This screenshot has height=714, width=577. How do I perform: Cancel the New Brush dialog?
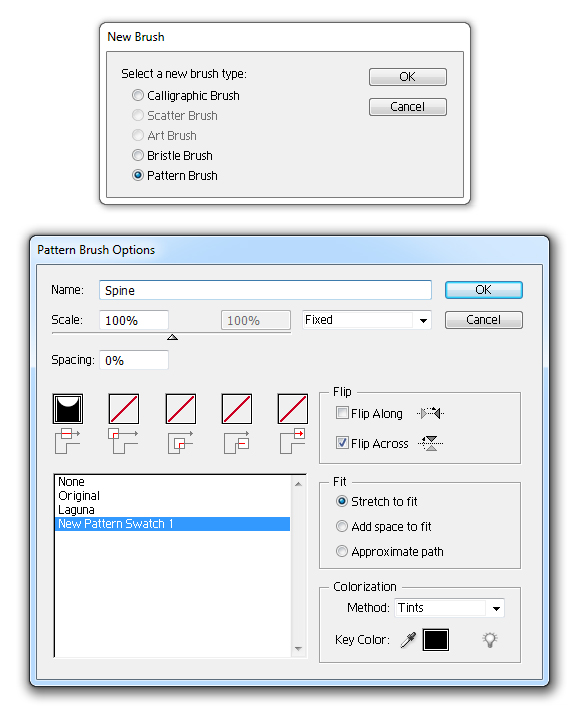pyautogui.click(x=408, y=107)
